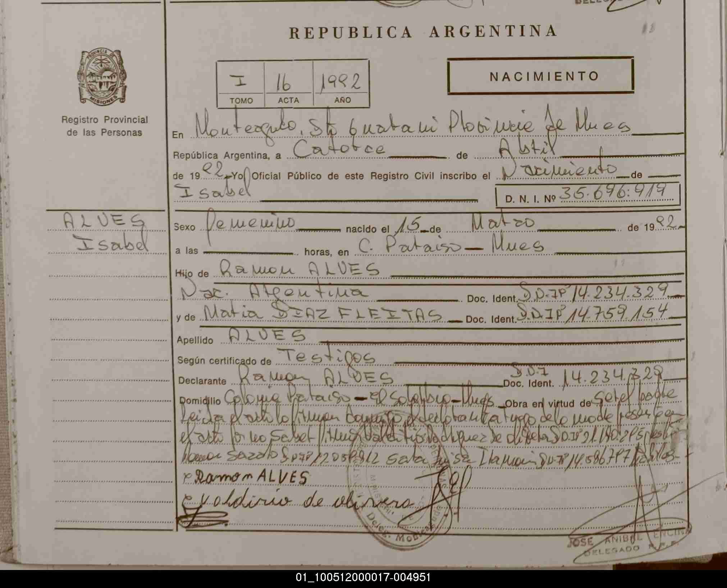The height and width of the screenshot is (588, 727).
Task: Click the birth month Marzo entry
Action: (502, 223)
